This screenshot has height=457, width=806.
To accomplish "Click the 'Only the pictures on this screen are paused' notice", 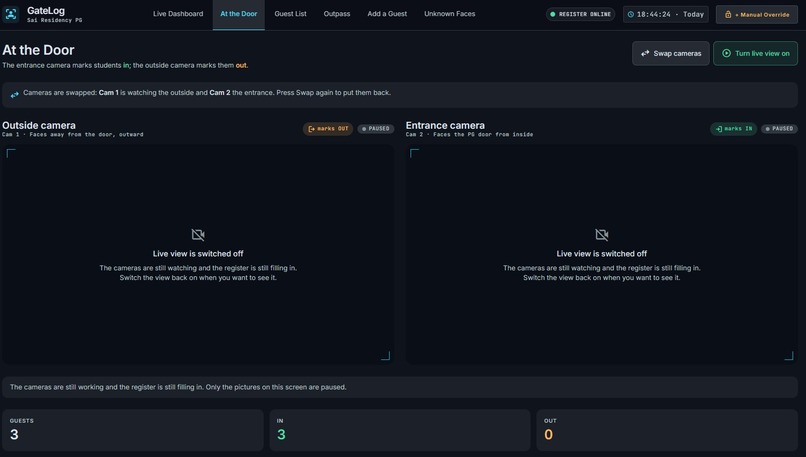I will [399, 387].
